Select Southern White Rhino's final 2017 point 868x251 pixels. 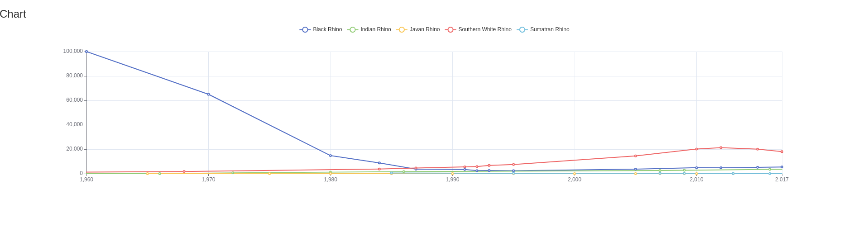tap(782, 152)
